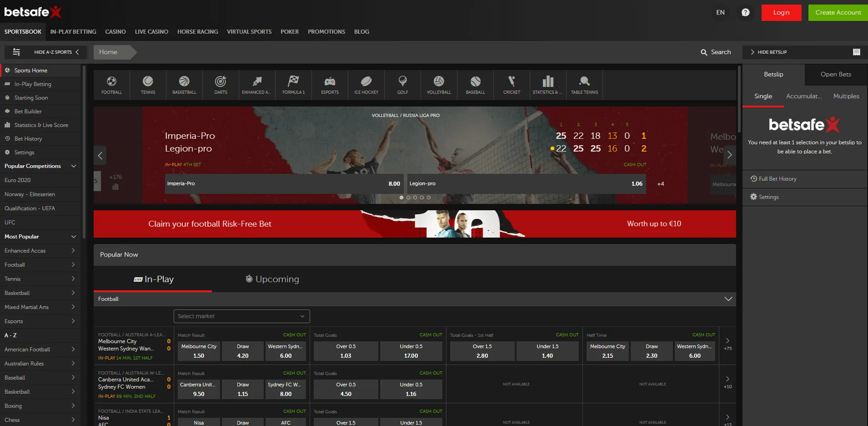
Task: Open Starting Soon sidebar item
Action: (x=41, y=98)
